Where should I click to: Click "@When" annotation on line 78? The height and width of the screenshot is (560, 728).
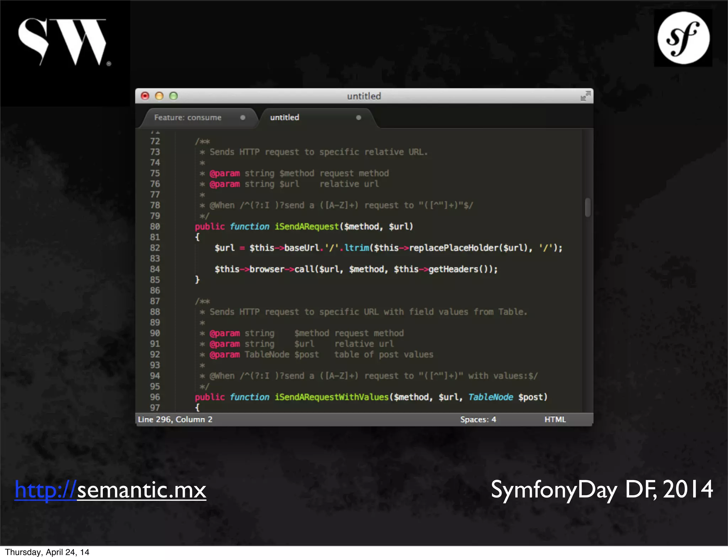click(222, 205)
